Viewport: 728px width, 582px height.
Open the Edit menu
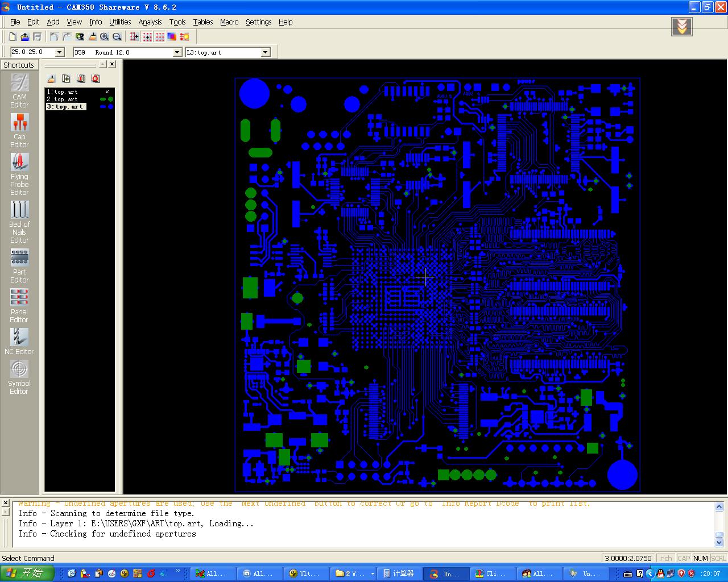(34, 22)
